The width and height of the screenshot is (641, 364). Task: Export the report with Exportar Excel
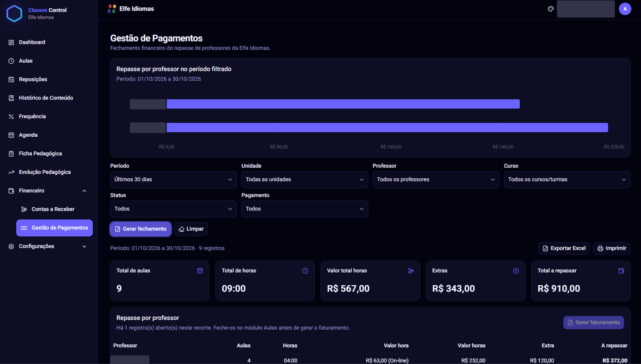[x=564, y=248]
